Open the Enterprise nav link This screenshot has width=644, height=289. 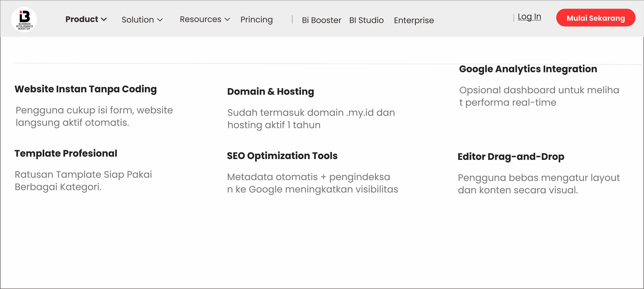pos(414,20)
